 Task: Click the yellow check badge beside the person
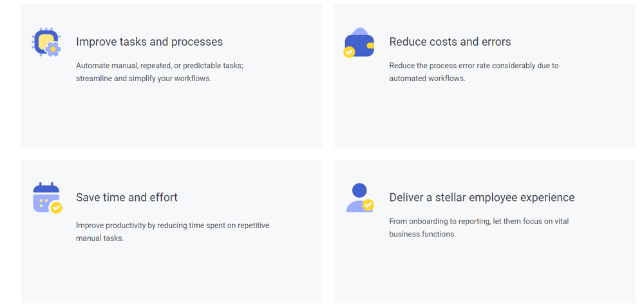[x=368, y=204]
